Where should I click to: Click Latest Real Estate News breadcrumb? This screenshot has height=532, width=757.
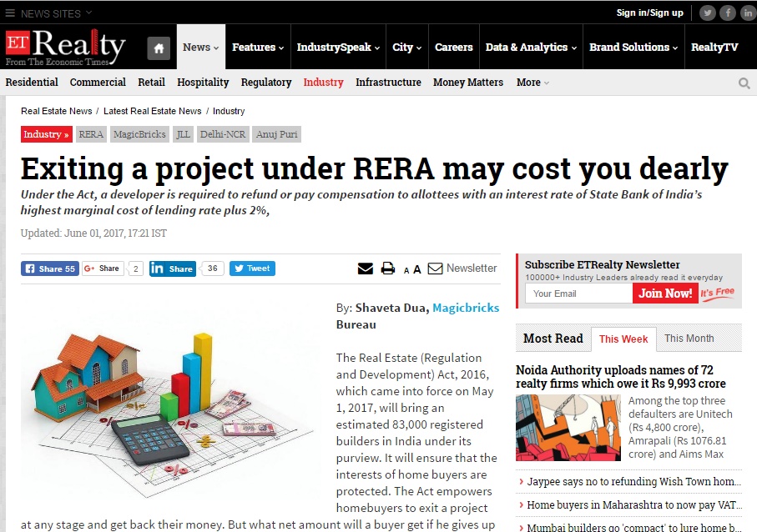pyautogui.click(x=152, y=111)
